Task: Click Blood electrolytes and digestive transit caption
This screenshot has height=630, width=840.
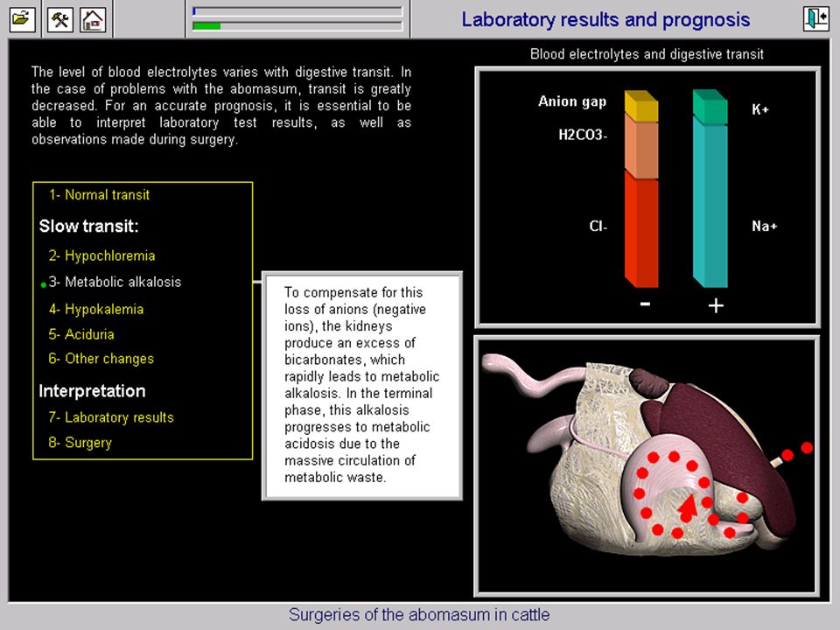Action: pyautogui.click(x=647, y=54)
